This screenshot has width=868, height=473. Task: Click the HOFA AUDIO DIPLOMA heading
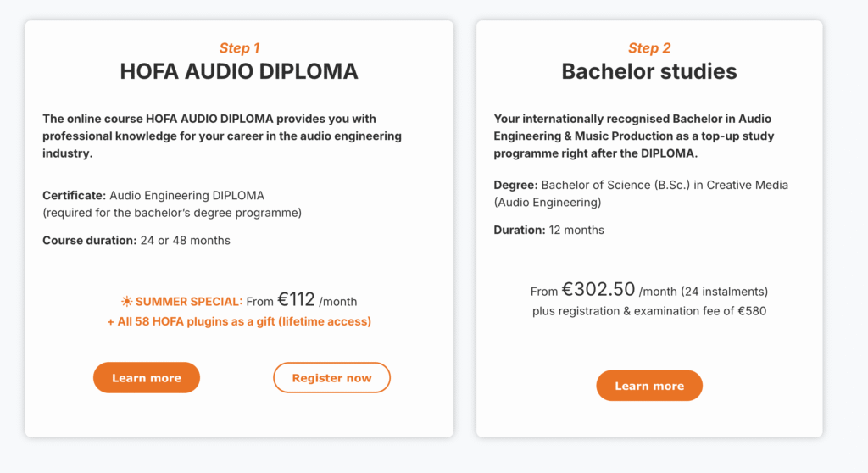[239, 72]
